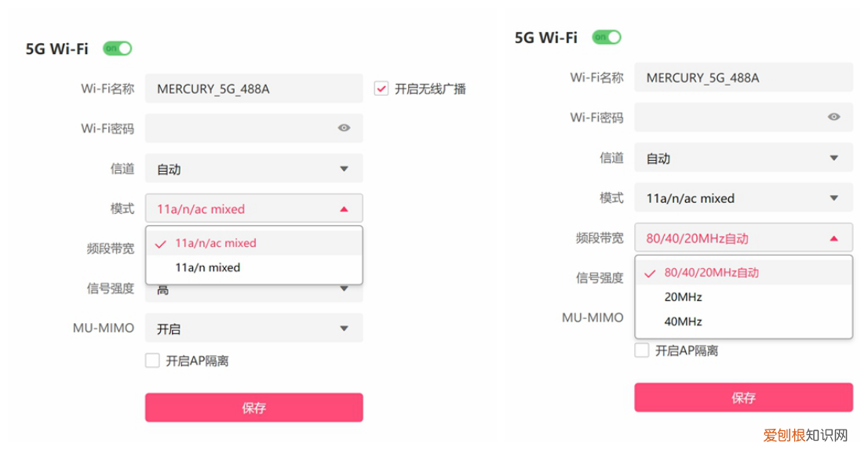868x450 pixels.
Task: Enable 开启AP隔离 checkbox in right panel
Action: point(642,350)
